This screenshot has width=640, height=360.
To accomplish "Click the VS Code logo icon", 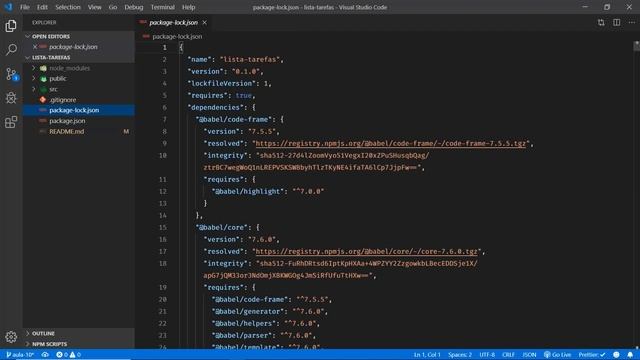I will [x=8, y=7].
